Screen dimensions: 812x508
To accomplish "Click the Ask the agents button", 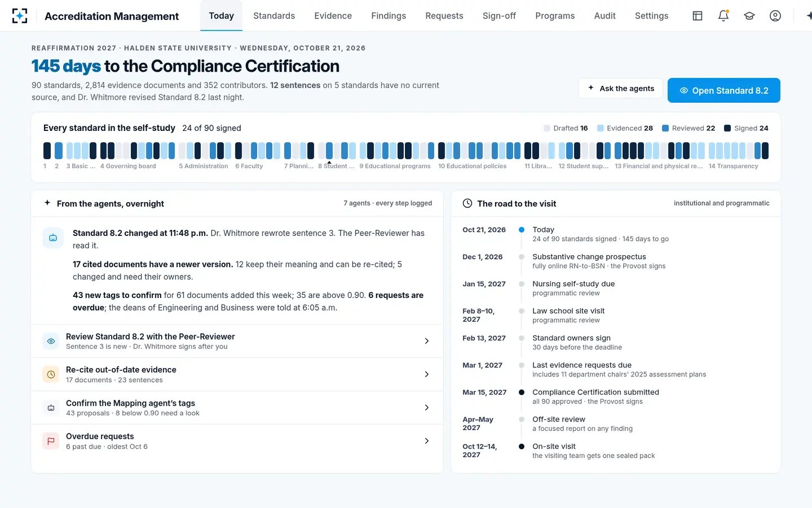I will pyautogui.click(x=620, y=88).
